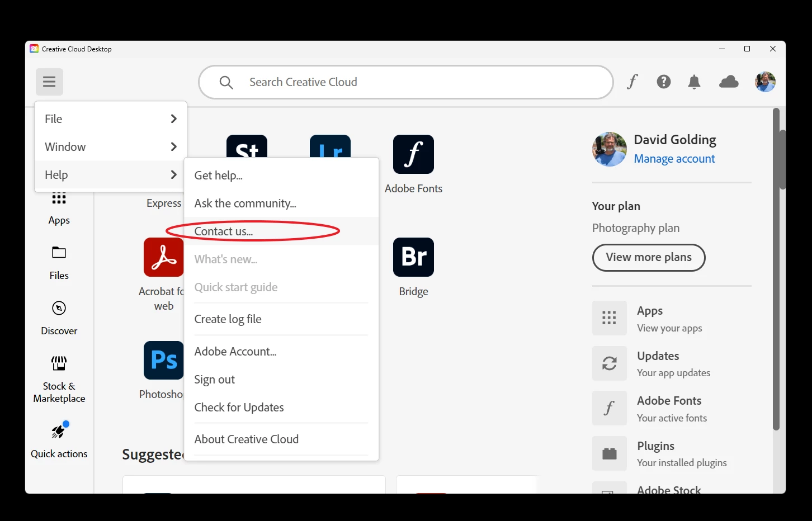Click the Photography plan text
812x521 pixels.
pos(636,228)
